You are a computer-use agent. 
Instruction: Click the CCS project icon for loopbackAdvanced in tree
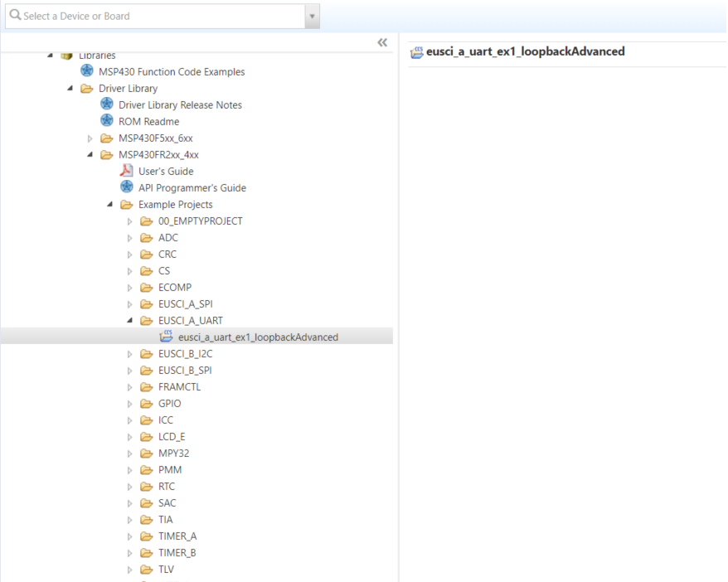coord(166,336)
